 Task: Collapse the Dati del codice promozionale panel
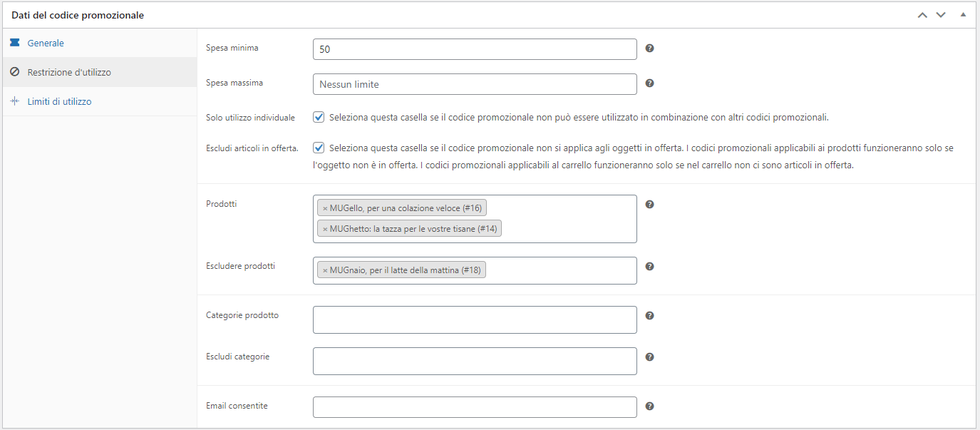coord(963,15)
